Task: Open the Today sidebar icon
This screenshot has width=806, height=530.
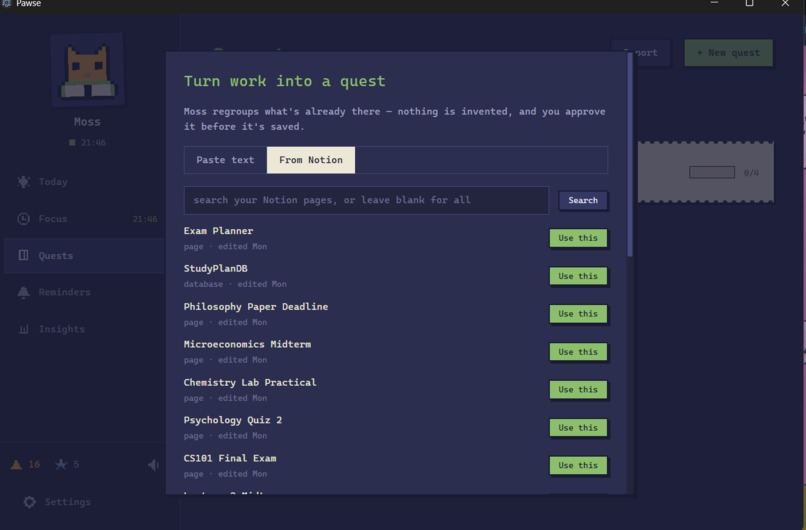Action: 24,181
